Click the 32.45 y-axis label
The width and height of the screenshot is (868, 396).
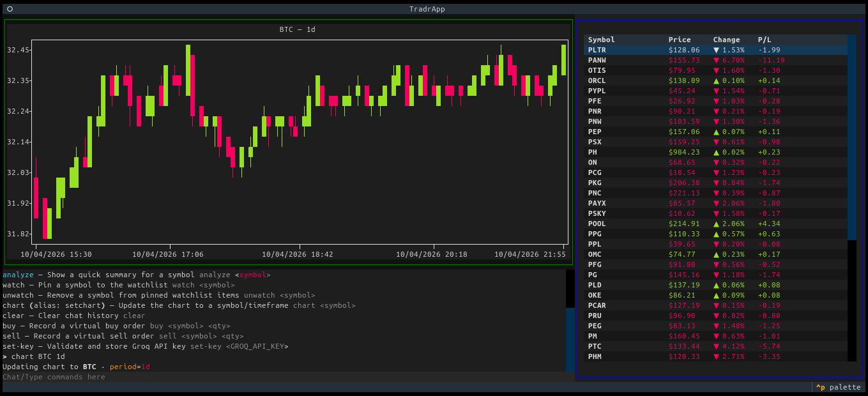[x=19, y=50]
